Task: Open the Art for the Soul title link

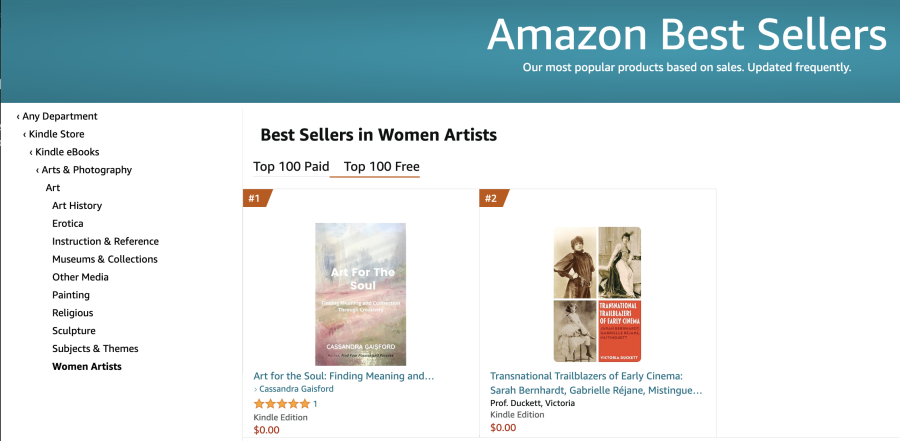Action: pos(344,376)
